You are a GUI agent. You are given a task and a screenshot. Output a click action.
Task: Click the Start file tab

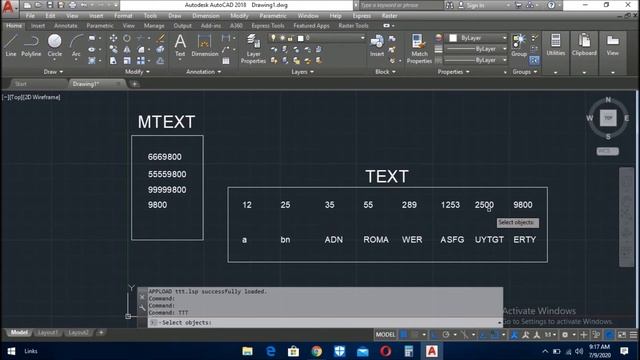tap(20, 84)
